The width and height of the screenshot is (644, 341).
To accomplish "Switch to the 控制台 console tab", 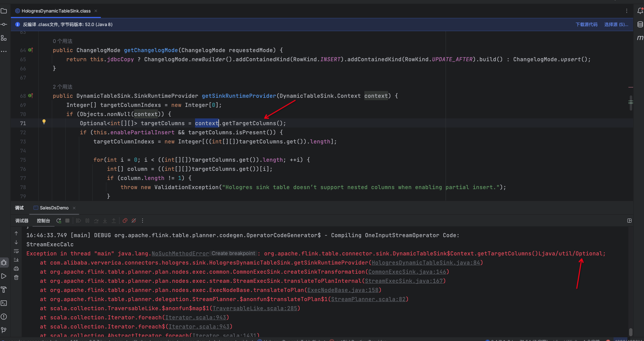I will coord(43,221).
